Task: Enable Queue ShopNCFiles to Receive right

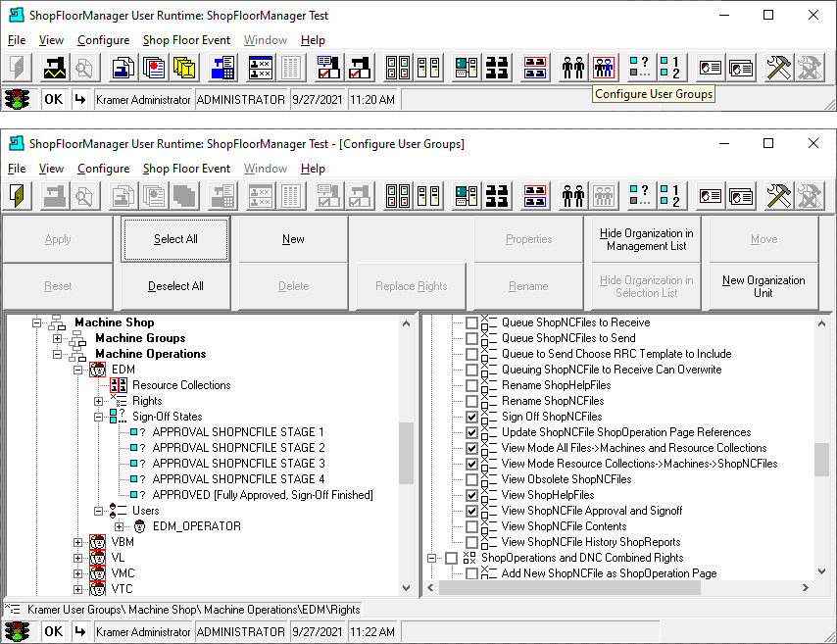Action: [x=471, y=322]
